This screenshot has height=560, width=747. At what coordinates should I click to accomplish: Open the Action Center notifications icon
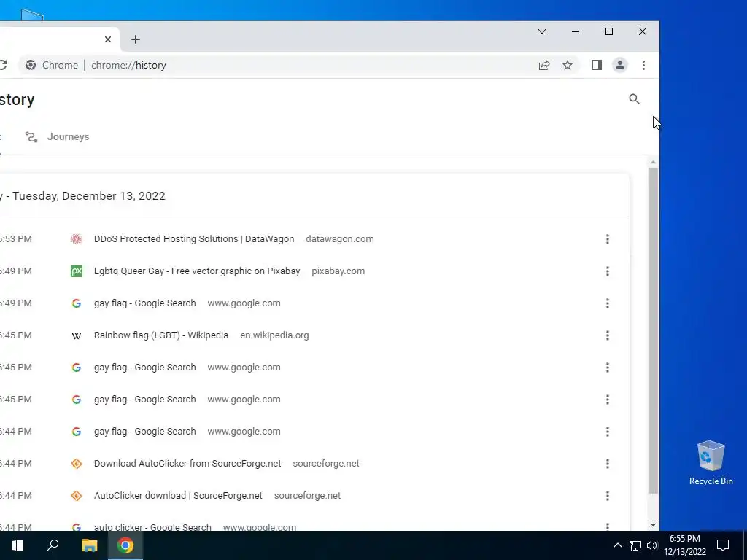coord(723,545)
